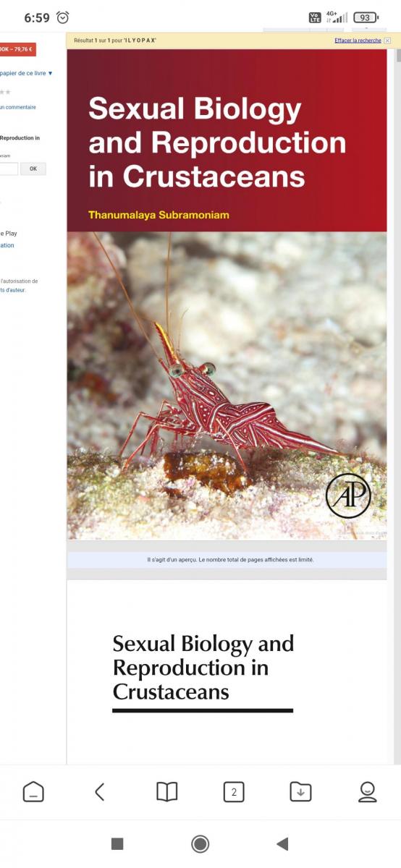The height and width of the screenshot is (868, 401).
Task: Tap the Android back triangle button
Action: coord(283,843)
